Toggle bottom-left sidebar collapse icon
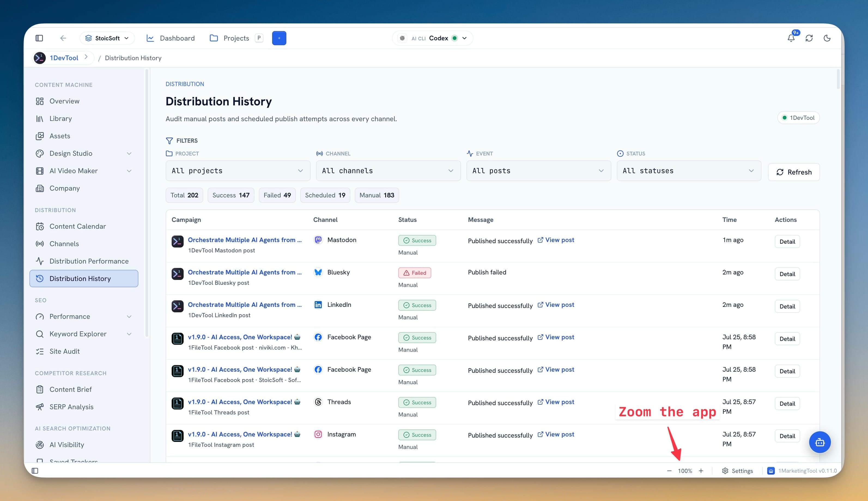Image resolution: width=868 pixels, height=501 pixels. (35, 471)
